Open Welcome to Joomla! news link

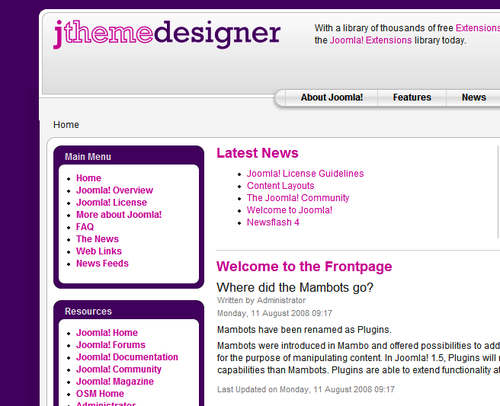[289, 210]
